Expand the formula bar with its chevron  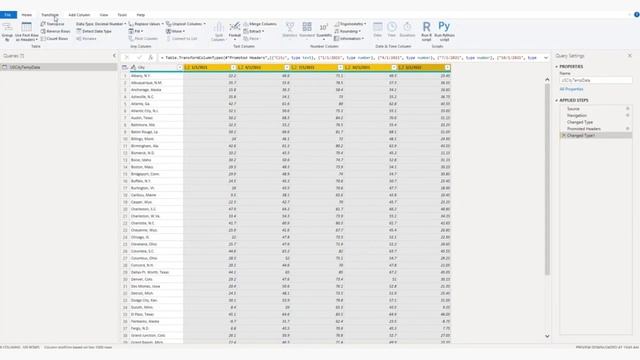(x=546, y=58)
